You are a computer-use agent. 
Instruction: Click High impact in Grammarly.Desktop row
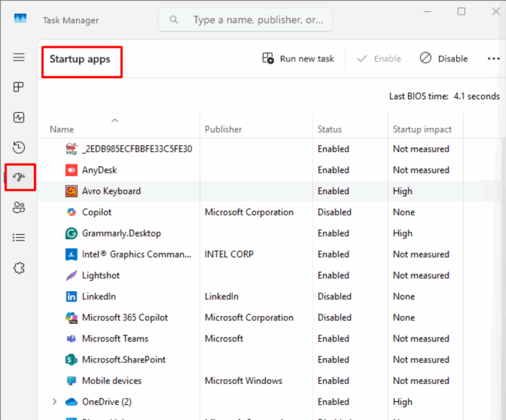(x=402, y=233)
